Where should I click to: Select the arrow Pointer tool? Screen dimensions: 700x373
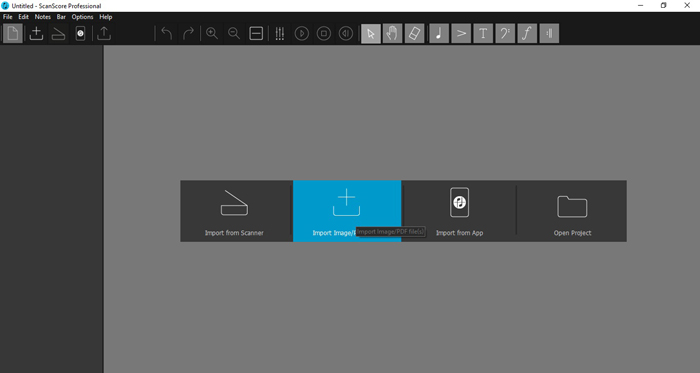click(371, 33)
